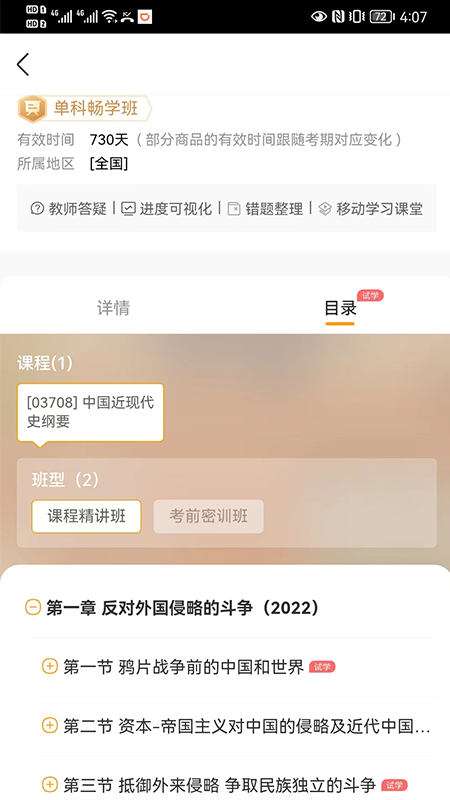Tap the 教师答疑 question mark icon
450x800 pixels.
coord(37,208)
